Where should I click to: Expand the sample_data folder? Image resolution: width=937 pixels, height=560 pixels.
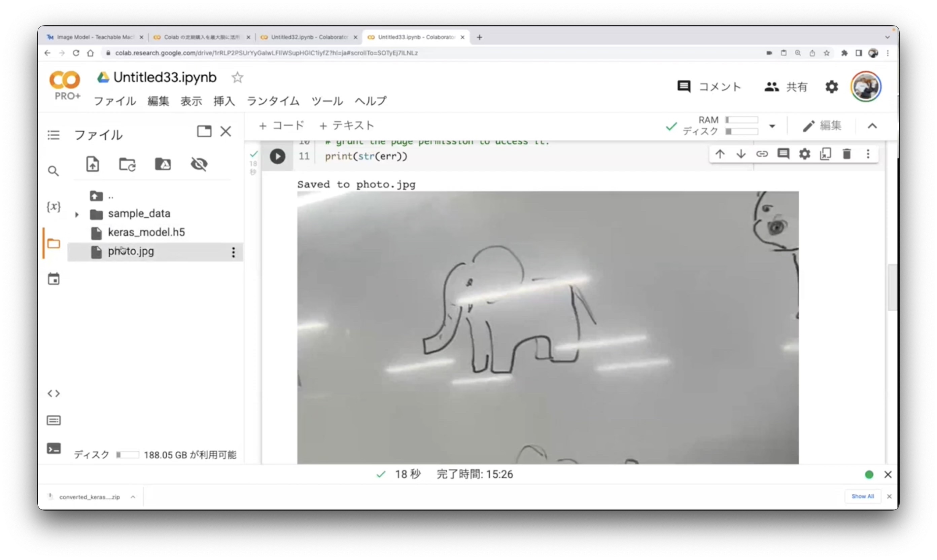click(x=77, y=214)
